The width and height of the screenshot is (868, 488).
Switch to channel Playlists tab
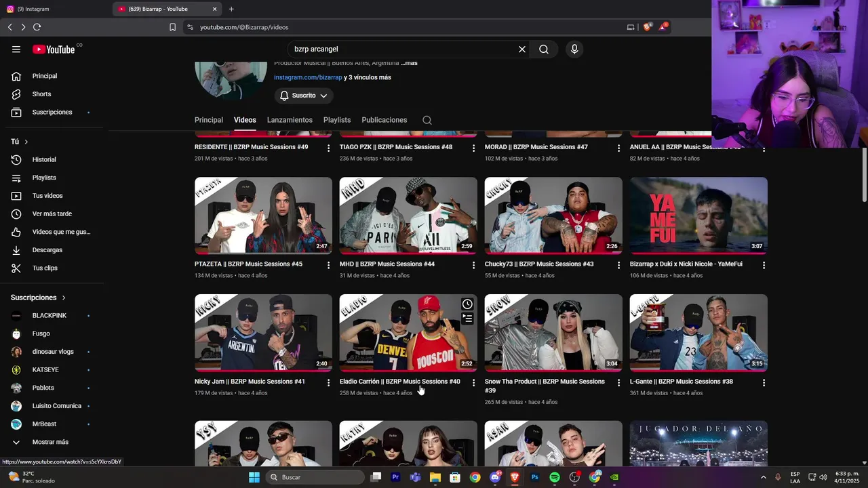pos(337,120)
